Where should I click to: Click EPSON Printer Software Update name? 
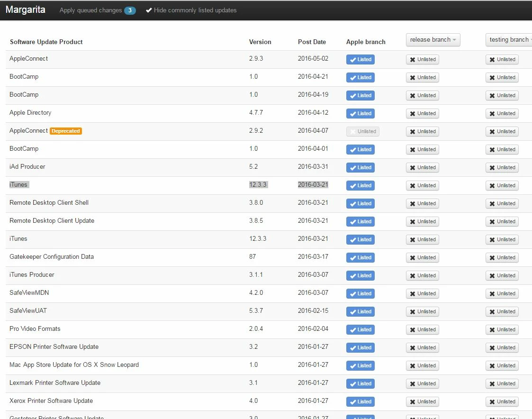[54, 346]
